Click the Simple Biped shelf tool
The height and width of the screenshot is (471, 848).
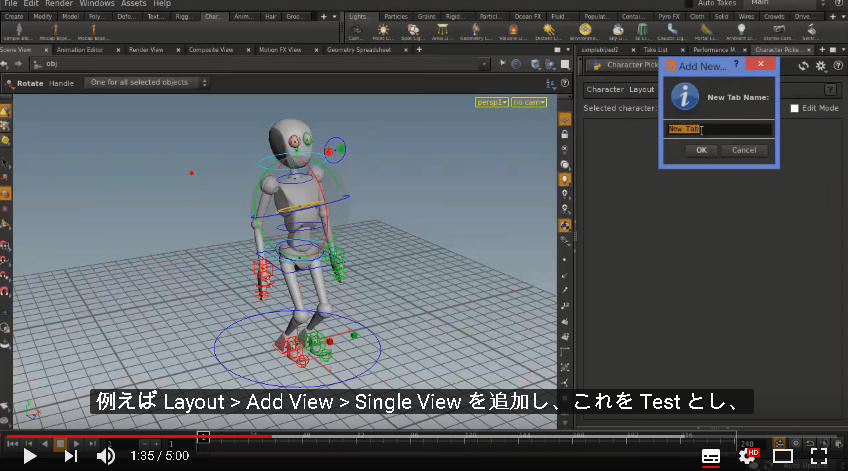point(18,31)
